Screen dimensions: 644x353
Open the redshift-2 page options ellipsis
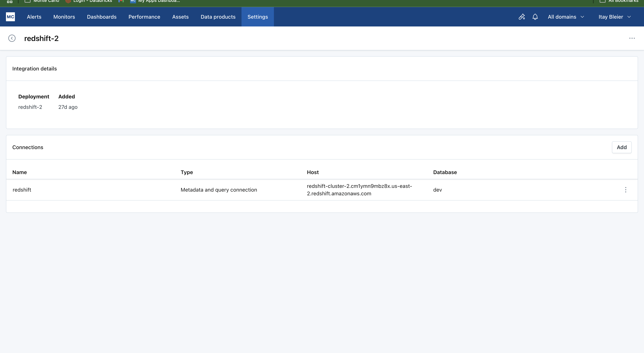[x=632, y=38]
